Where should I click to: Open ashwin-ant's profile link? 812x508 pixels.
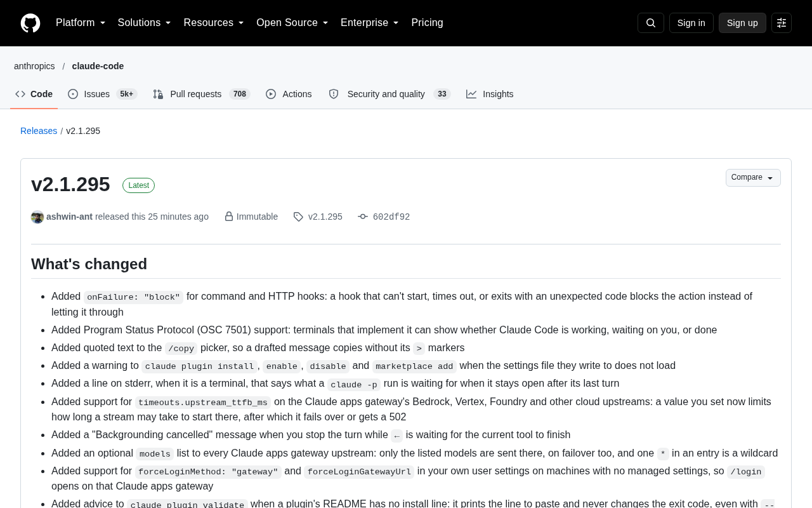point(69,217)
